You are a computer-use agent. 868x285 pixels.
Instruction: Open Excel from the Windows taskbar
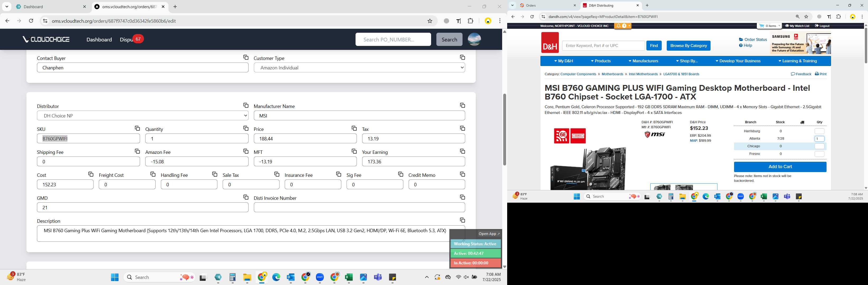348,277
